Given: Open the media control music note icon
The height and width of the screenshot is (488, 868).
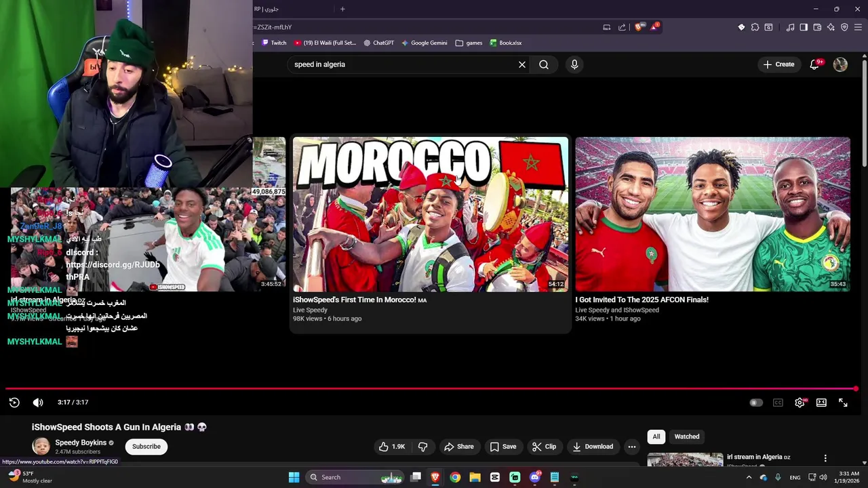Looking at the screenshot, I should coord(790,27).
